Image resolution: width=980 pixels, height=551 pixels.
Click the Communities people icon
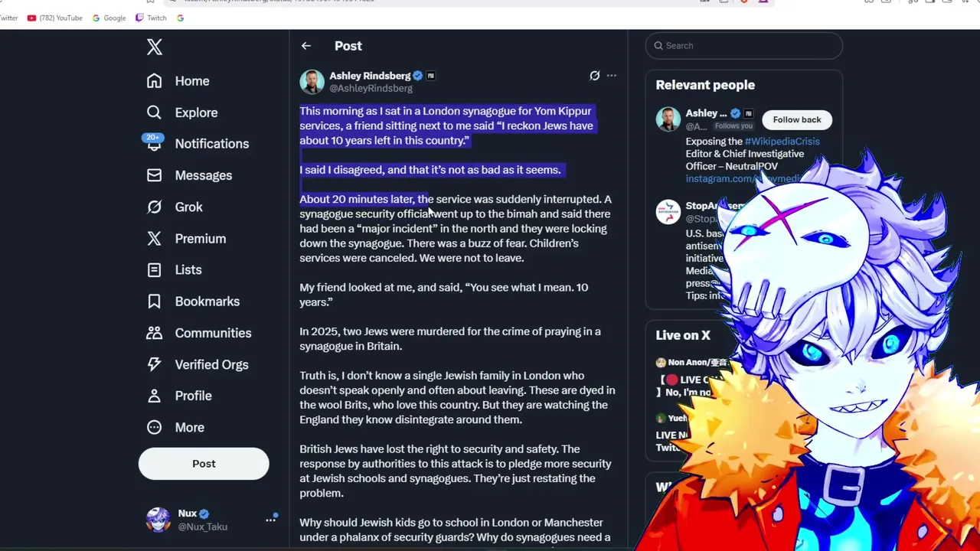click(155, 333)
